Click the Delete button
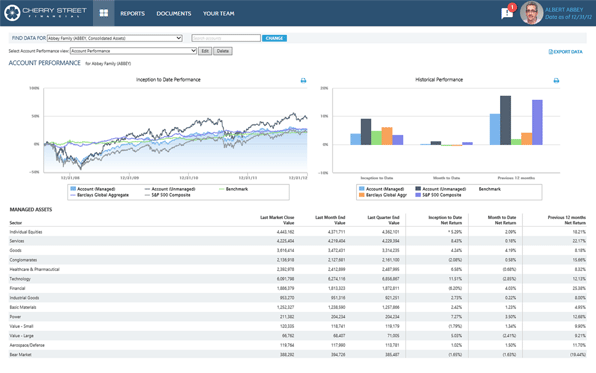The image size is (596, 373). click(223, 51)
